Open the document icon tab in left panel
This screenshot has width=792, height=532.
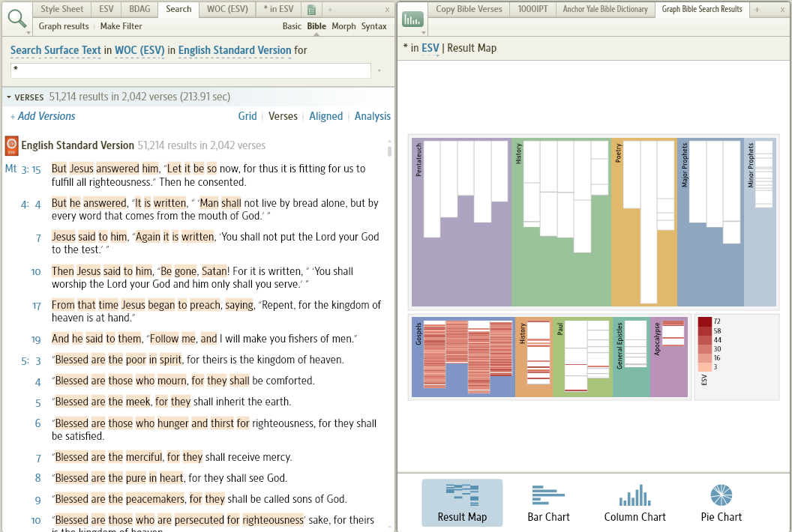click(x=312, y=10)
